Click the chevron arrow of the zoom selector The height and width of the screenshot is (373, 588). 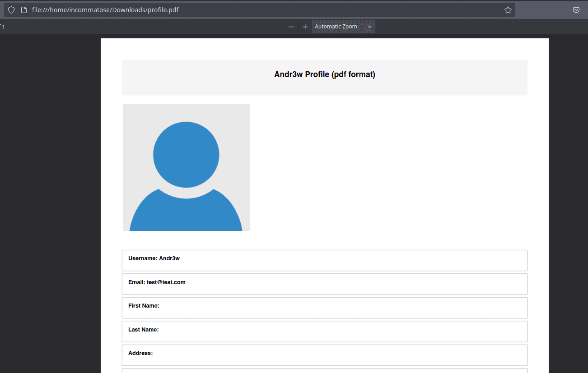(x=369, y=27)
